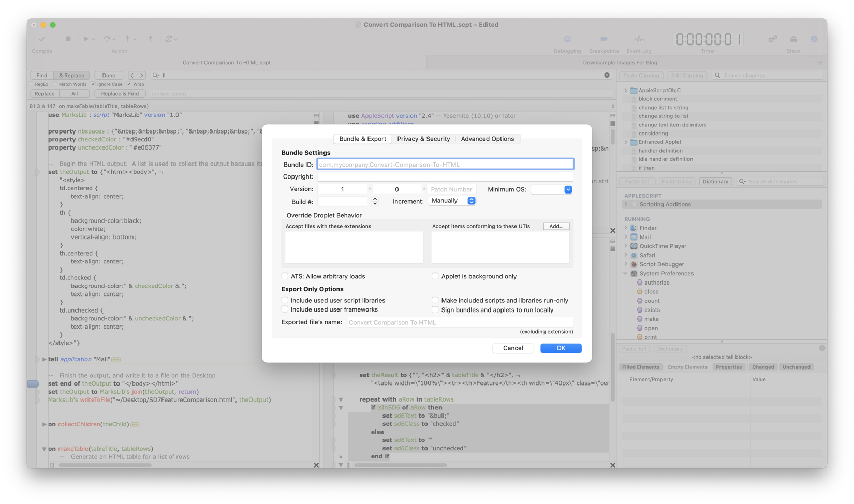Open the Increment Manually dropdown

click(x=452, y=201)
